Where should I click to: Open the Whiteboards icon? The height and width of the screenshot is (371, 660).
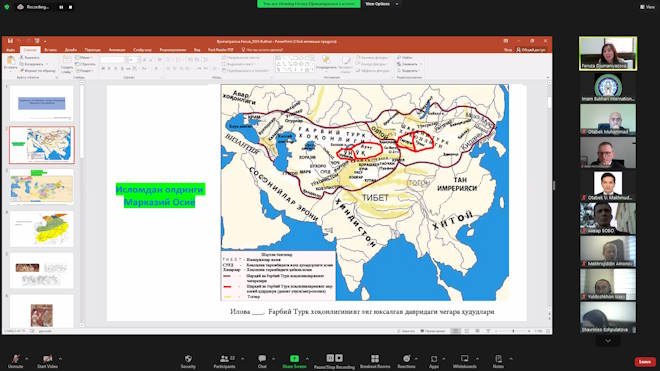(465, 361)
